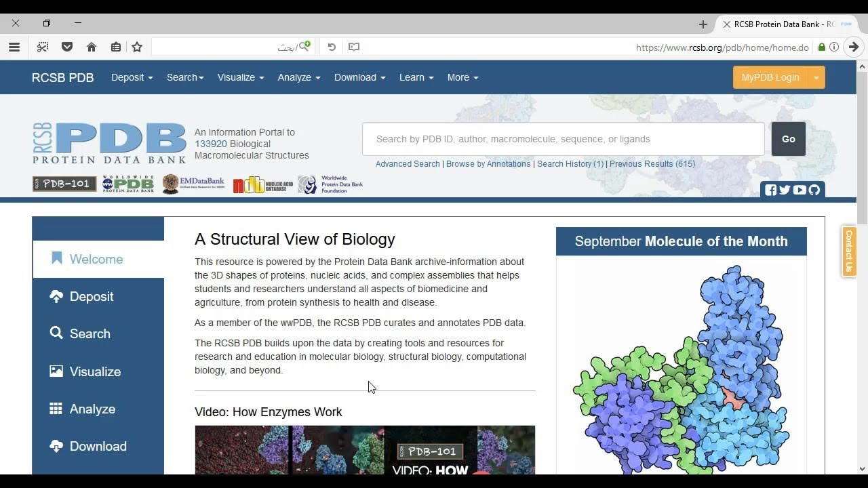Expand the Analyze dropdown in navbar
Viewport: 868px width, 488px height.
299,77
